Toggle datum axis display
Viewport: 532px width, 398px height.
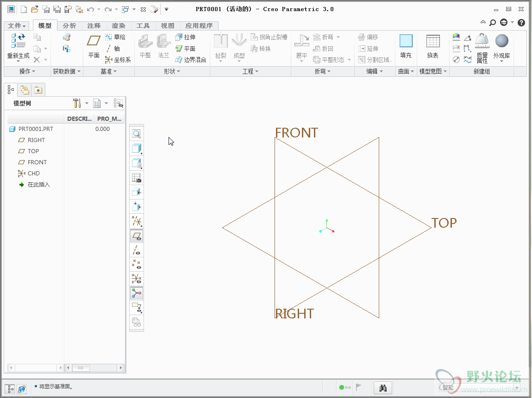pyautogui.click(x=137, y=250)
